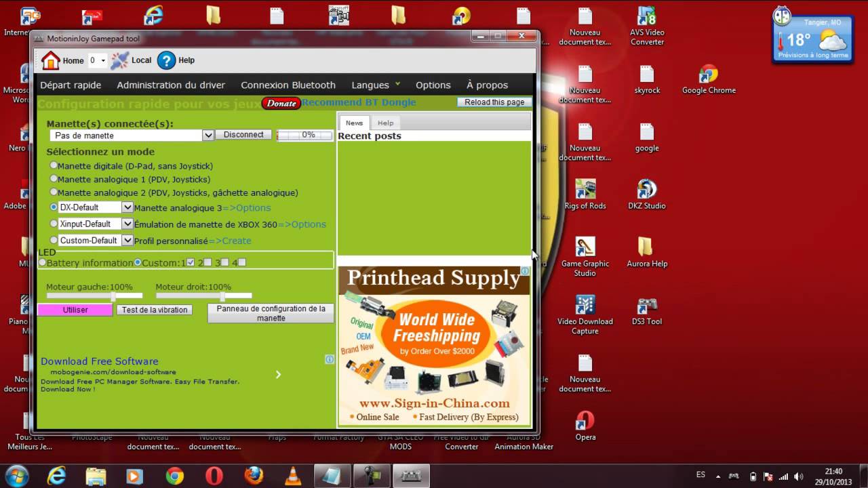
Task: Open the Langues menu dropdown
Action: tap(376, 85)
